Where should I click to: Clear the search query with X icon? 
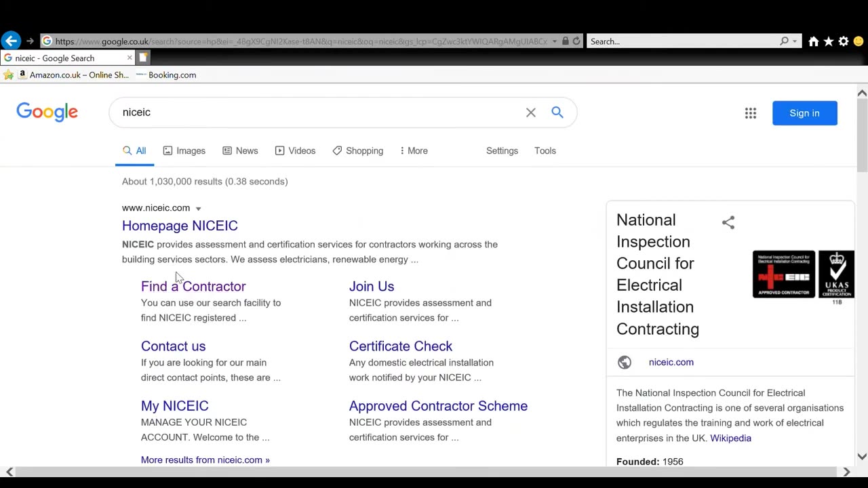coord(531,113)
